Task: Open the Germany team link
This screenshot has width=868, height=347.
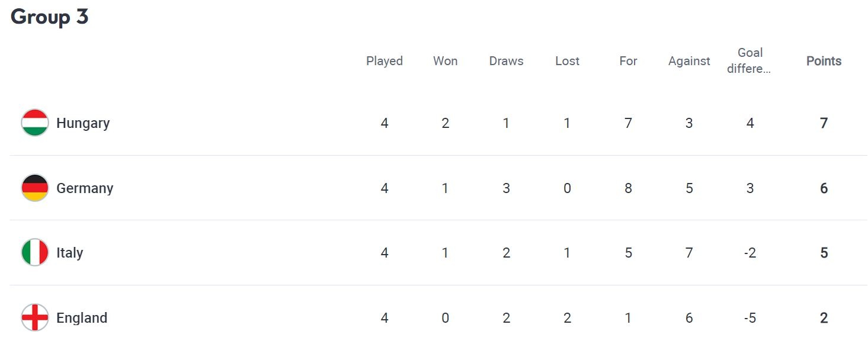Action: coord(85,188)
